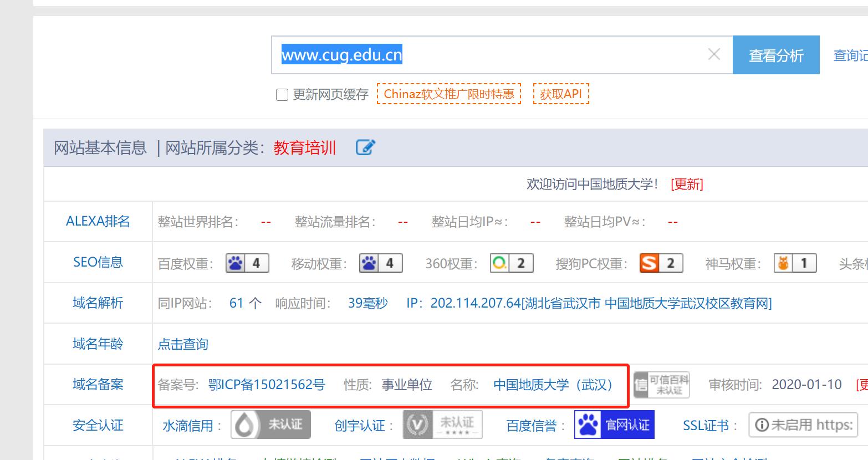Click the 百度信誉 label link
Viewport: 868px width, 460px height.
(x=532, y=426)
